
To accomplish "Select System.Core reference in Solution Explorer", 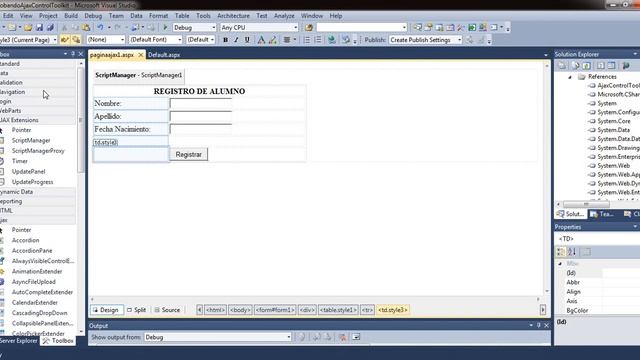I will tap(613, 121).
